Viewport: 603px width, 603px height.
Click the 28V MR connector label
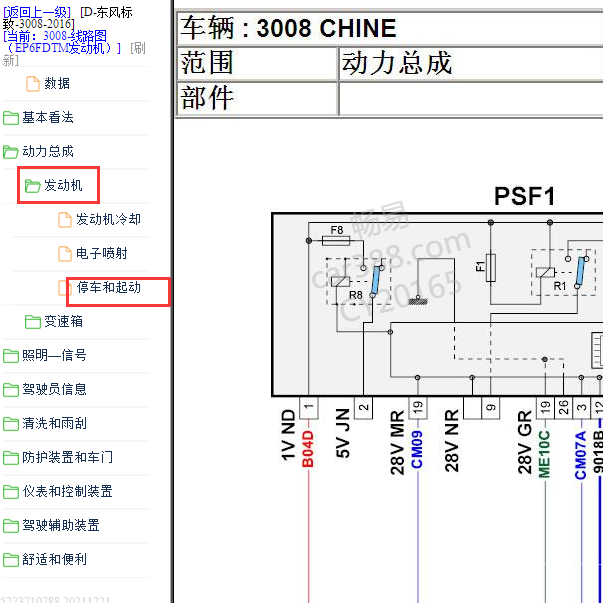coord(398,442)
